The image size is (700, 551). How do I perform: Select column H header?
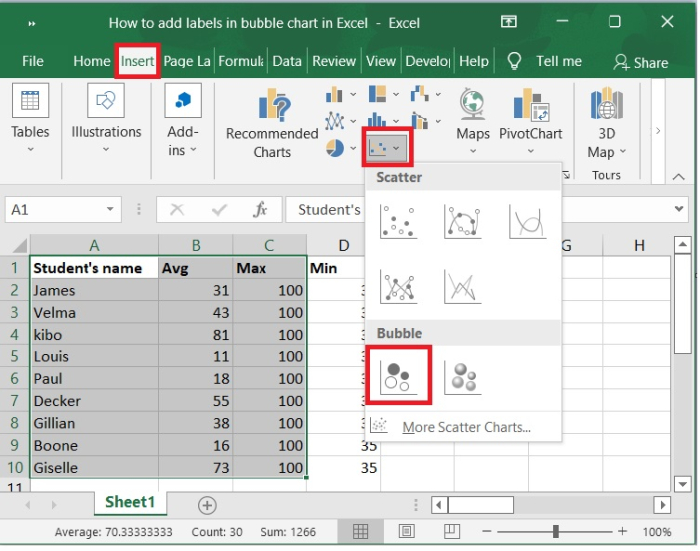pyautogui.click(x=639, y=245)
